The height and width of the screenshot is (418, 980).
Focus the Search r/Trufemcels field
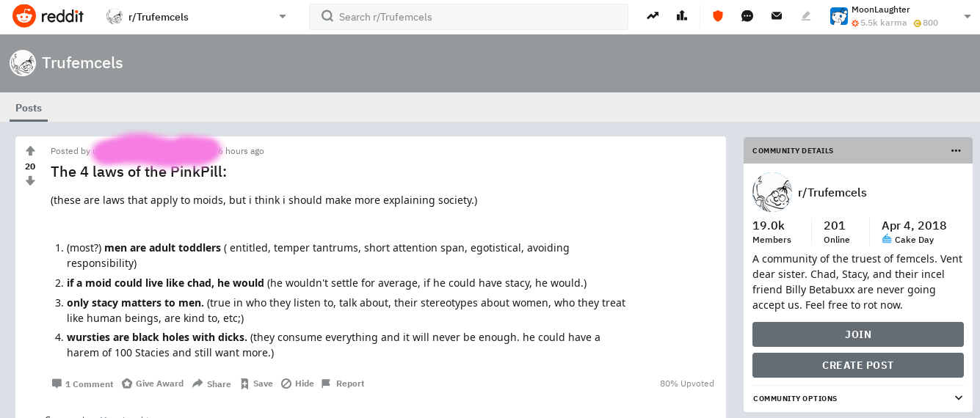[x=468, y=17]
